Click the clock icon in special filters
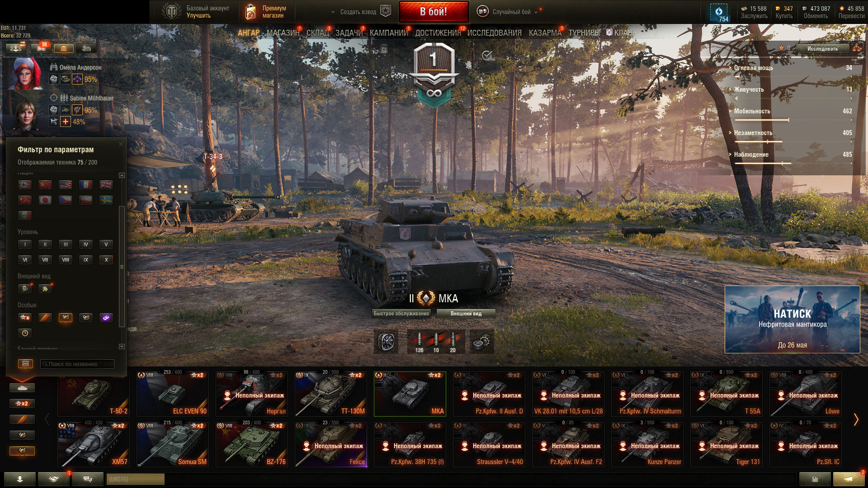 25,333
